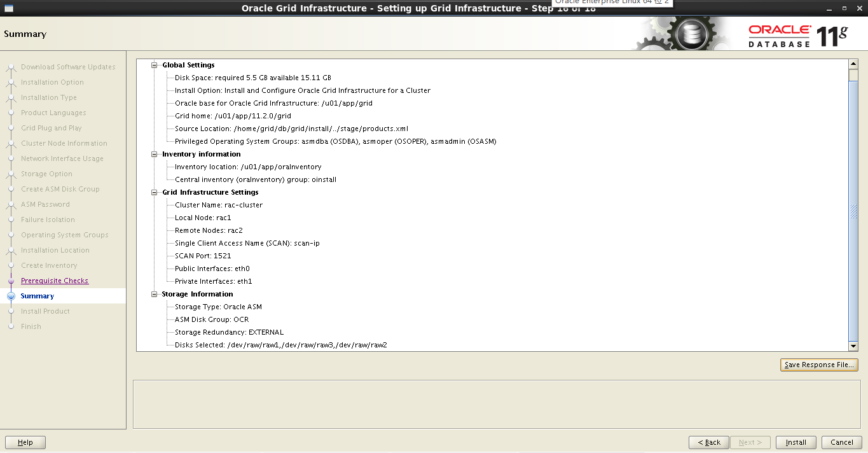Collapse the Global Settings section

(154, 65)
